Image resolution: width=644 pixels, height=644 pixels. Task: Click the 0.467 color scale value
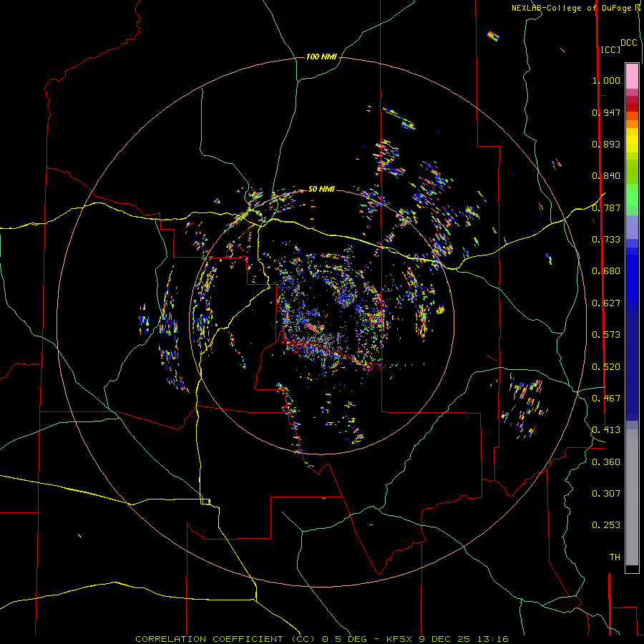pos(606,399)
